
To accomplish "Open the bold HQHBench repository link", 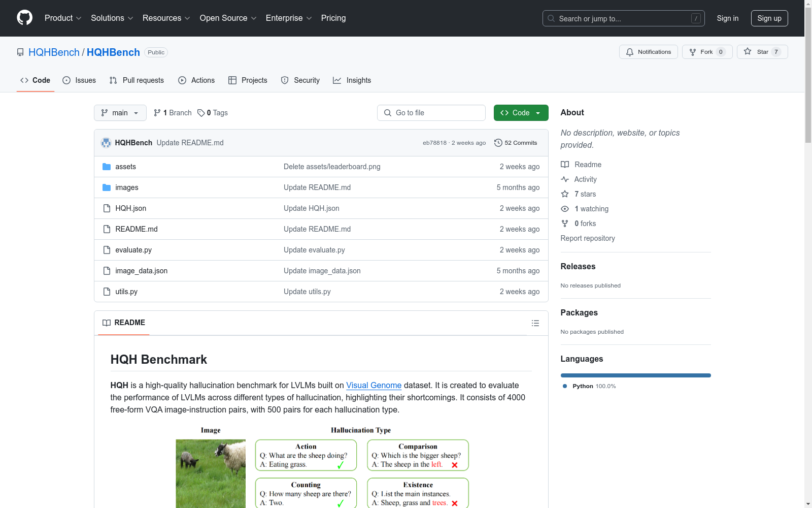I will tap(113, 52).
